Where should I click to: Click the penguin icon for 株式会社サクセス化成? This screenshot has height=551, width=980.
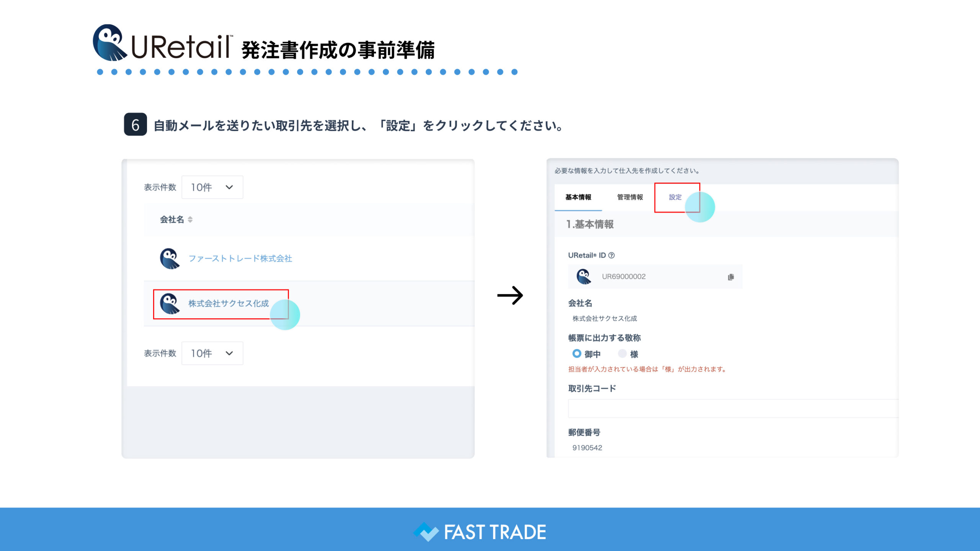click(170, 304)
